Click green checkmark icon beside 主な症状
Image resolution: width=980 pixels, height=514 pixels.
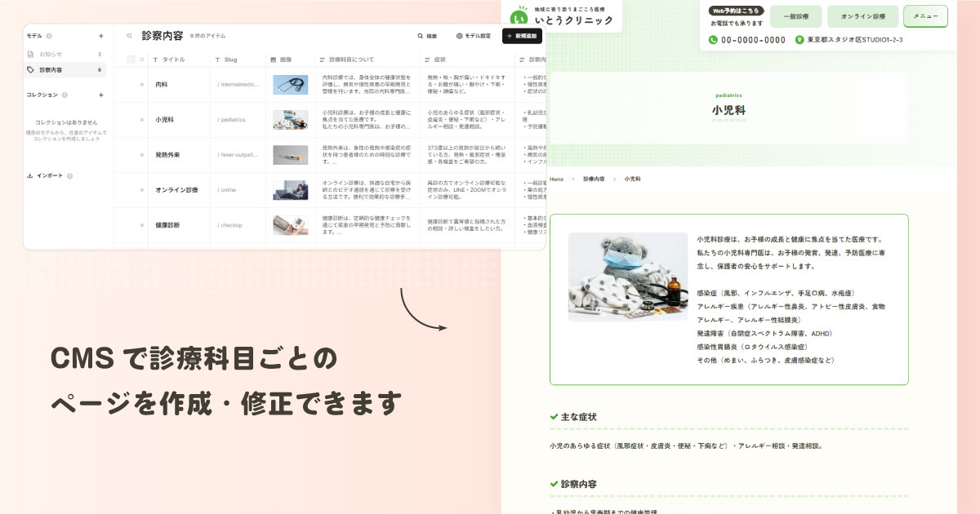tap(555, 417)
